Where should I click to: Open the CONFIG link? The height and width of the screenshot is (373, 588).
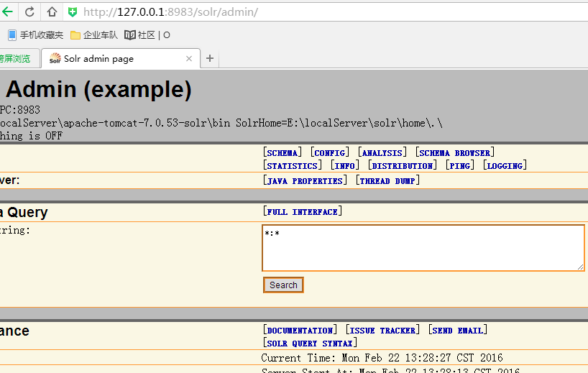(x=330, y=153)
